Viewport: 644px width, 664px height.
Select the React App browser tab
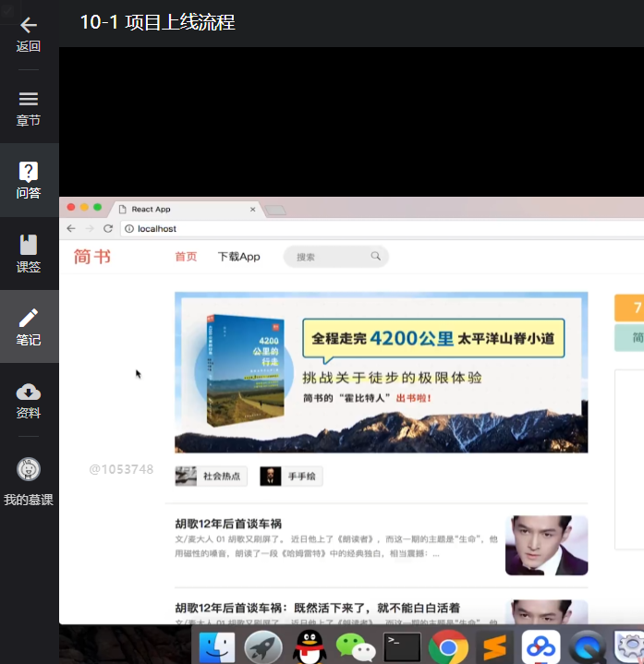tap(187, 210)
